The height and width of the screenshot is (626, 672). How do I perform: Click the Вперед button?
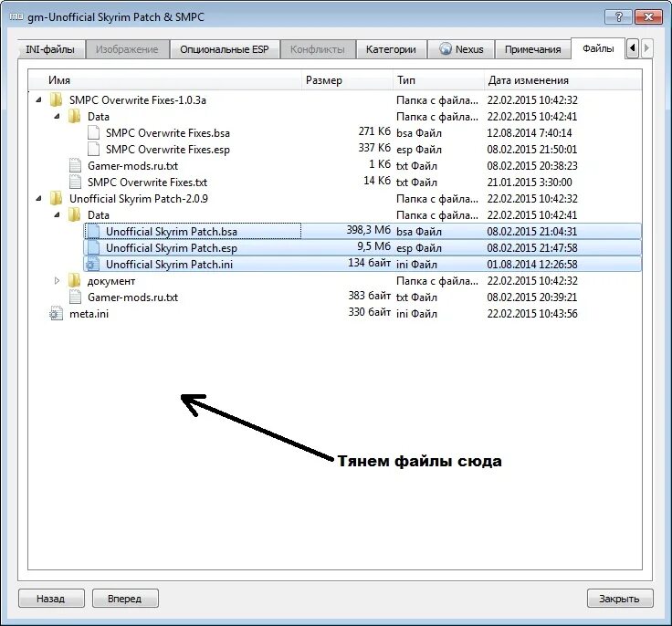125,598
